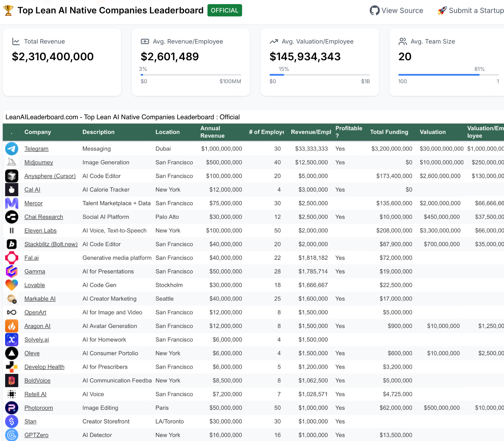The width and height of the screenshot is (504, 441).
Task: Sort table by Annual Revenue column header
Action: [x=212, y=132]
